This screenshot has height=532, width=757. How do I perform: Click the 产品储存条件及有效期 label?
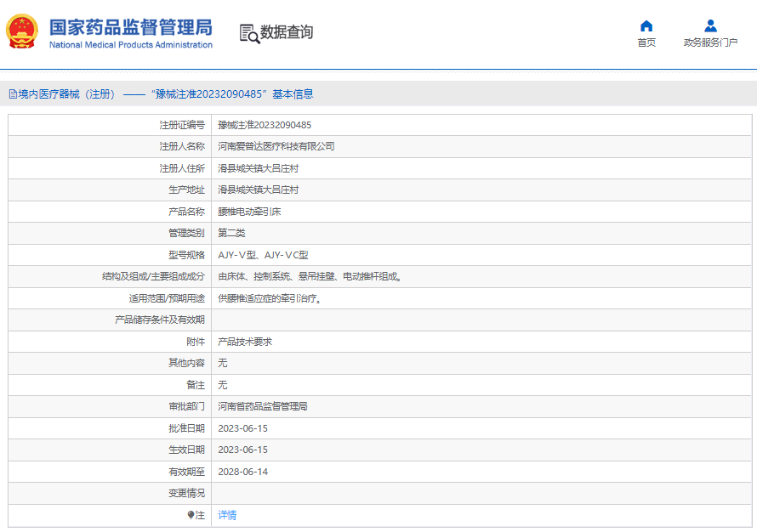160,320
